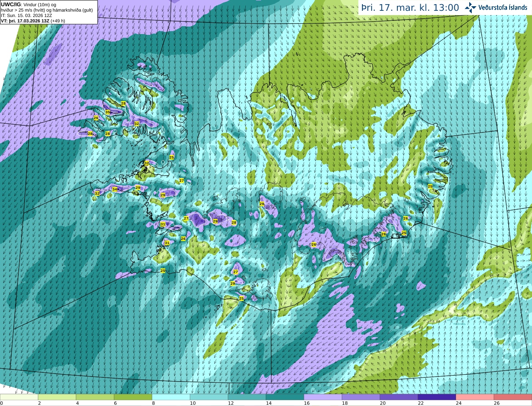
Task: Click the legend scale number 0
Action: 2,403
